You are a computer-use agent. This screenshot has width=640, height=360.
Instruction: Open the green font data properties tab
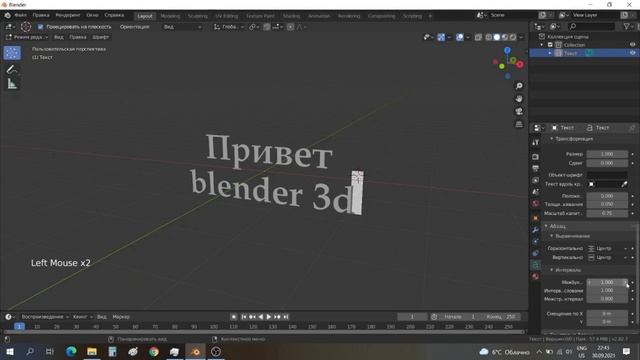click(x=536, y=265)
